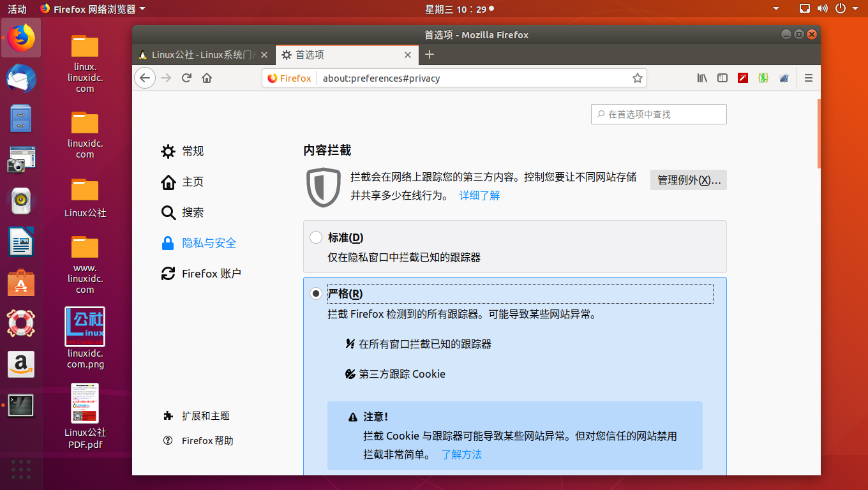Click the Firefox identity label in the URL bar
This screenshot has height=490, width=868.
pos(289,78)
